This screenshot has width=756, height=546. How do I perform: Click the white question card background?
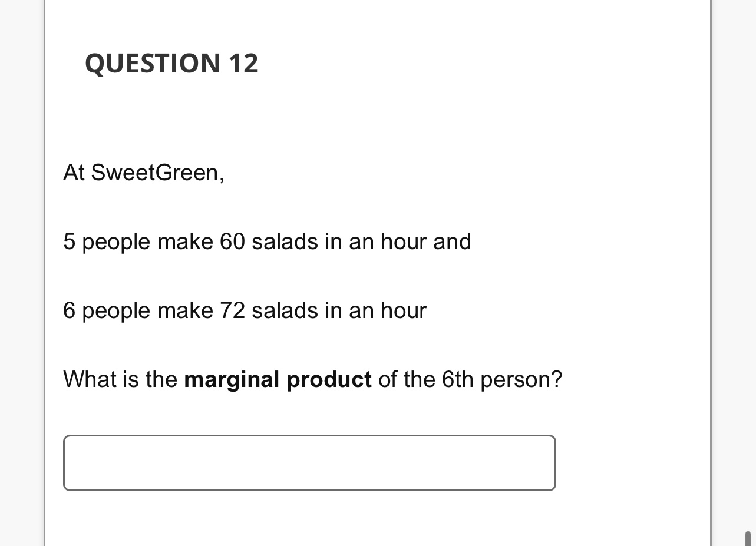[377, 118]
